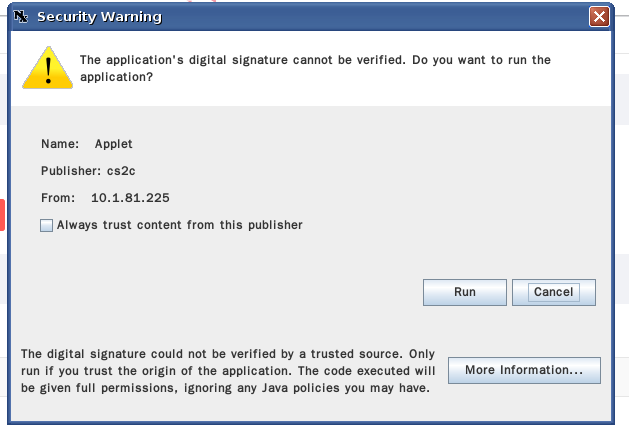Viewport: 629px width, 430px height.
Task: Click the Security Warning title text
Action: coord(99,17)
